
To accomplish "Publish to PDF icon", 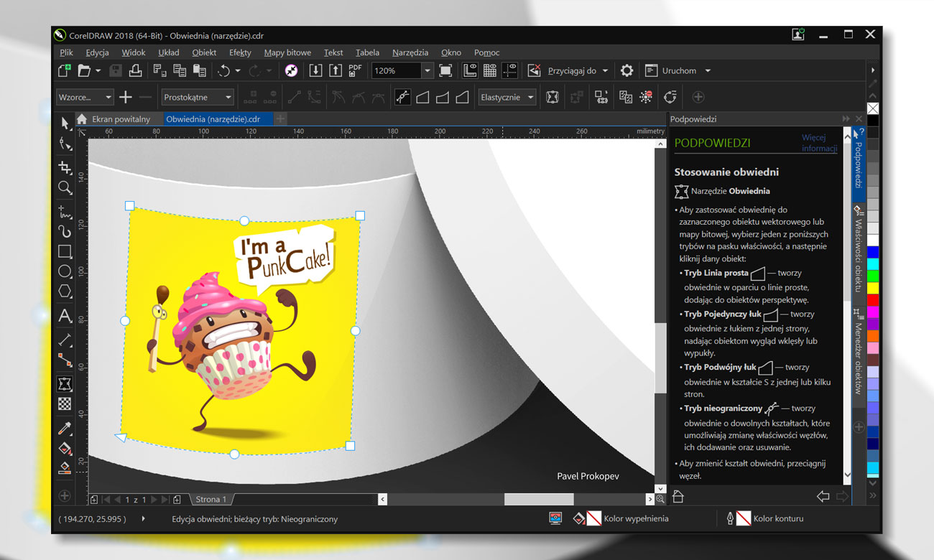I will coord(355,70).
